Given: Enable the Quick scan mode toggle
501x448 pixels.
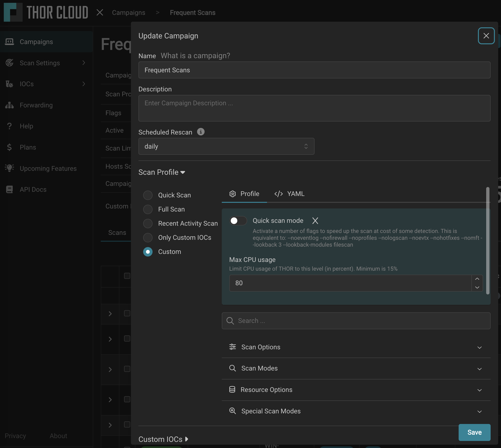Looking at the screenshot, I should pos(238,220).
